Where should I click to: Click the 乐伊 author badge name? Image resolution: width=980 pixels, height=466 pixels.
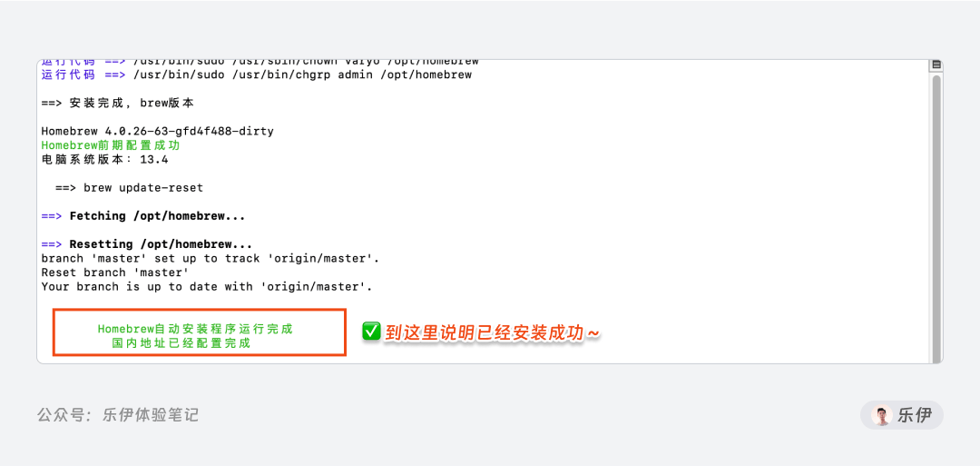pos(915,415)
